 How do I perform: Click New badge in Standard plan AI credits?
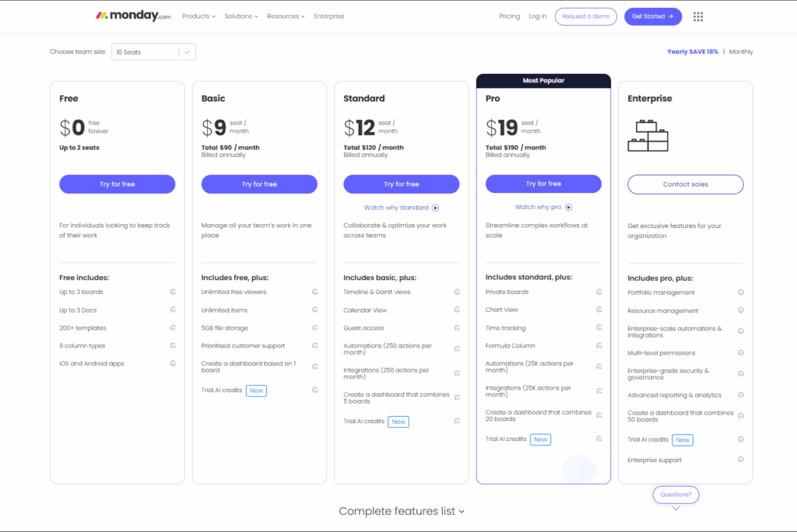(x=398, y=422)
